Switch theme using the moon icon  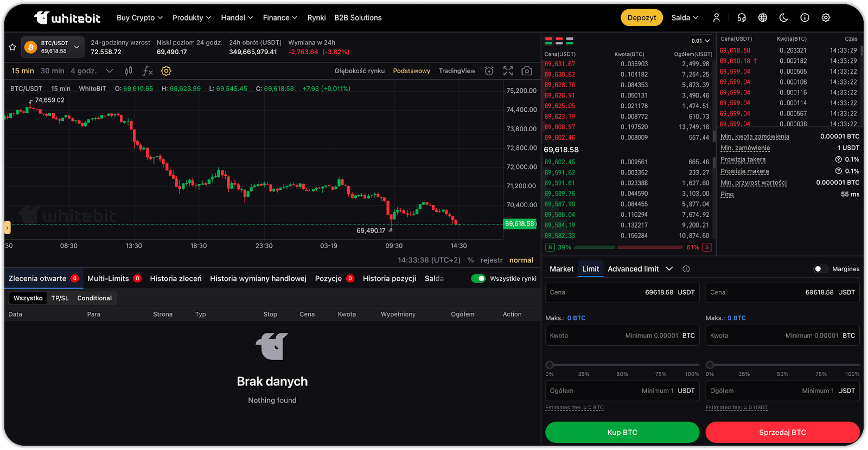(783, 18)
